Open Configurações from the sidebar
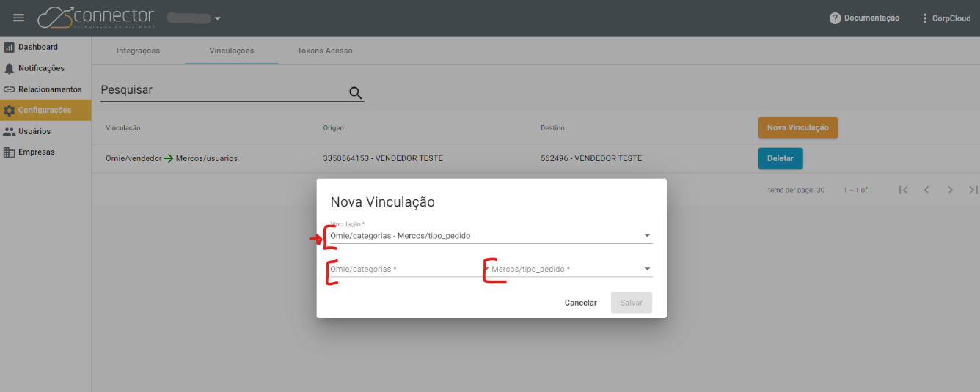The image size is (980, 392). pyautogui.click(x=45, y=111)
